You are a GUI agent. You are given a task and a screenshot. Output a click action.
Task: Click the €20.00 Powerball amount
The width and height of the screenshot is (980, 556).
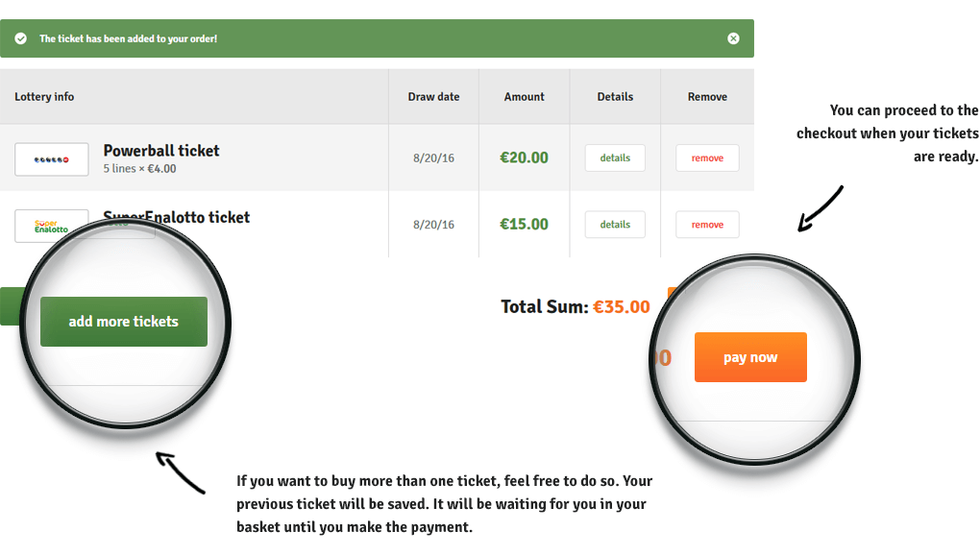coord(524,158)
